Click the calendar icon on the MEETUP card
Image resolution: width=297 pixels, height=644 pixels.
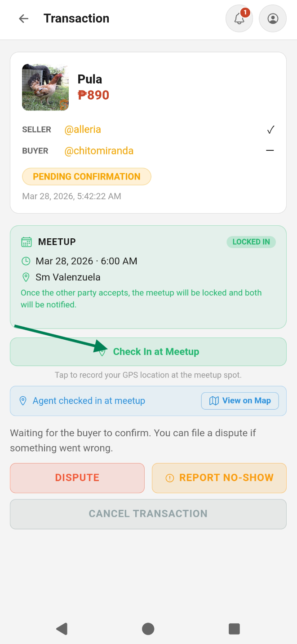coord(27,241)
